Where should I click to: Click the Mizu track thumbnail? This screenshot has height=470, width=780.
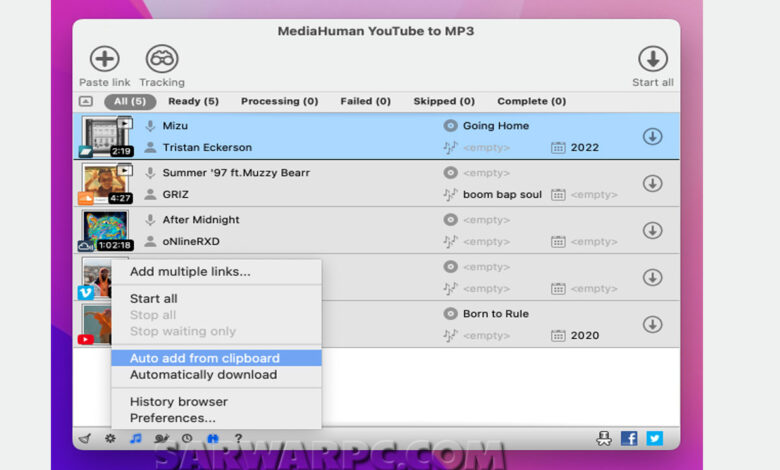(x=105, y=136)
